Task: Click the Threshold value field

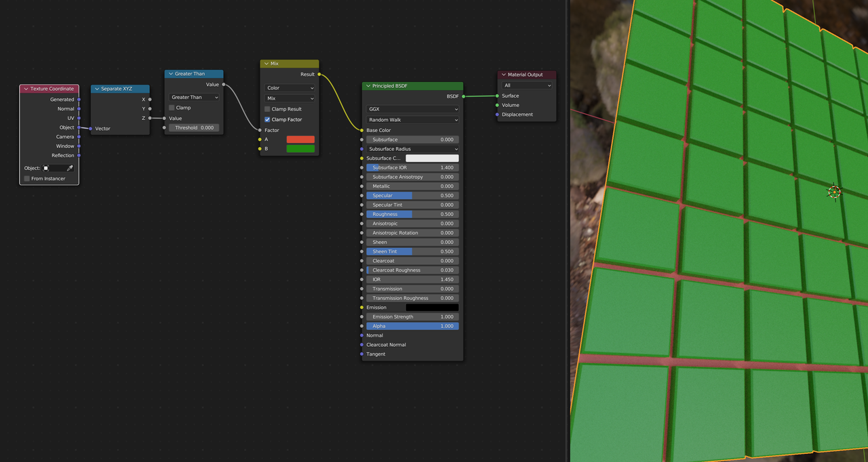Action: point(194,127)
